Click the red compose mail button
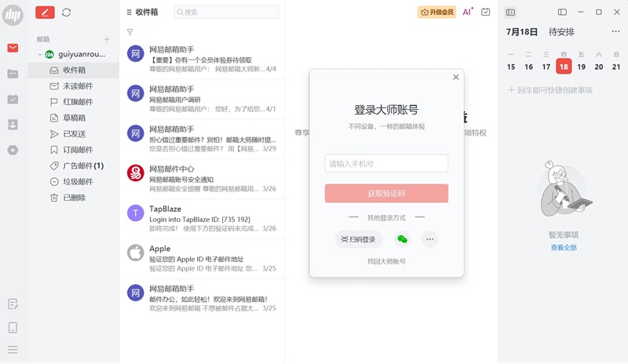This screenshot has width=628, height=364. 45,13
